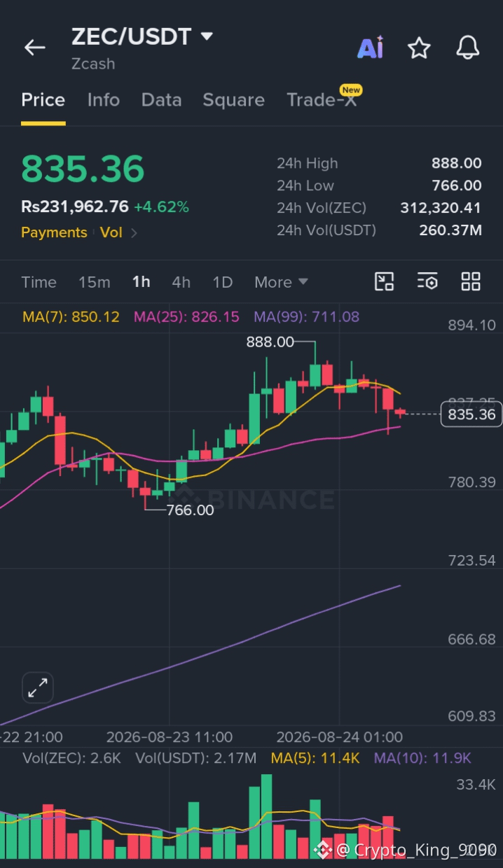Viewport: 503px width, 868px height.
Task: Select the 1D interval
Action: [x=222, y=282]
